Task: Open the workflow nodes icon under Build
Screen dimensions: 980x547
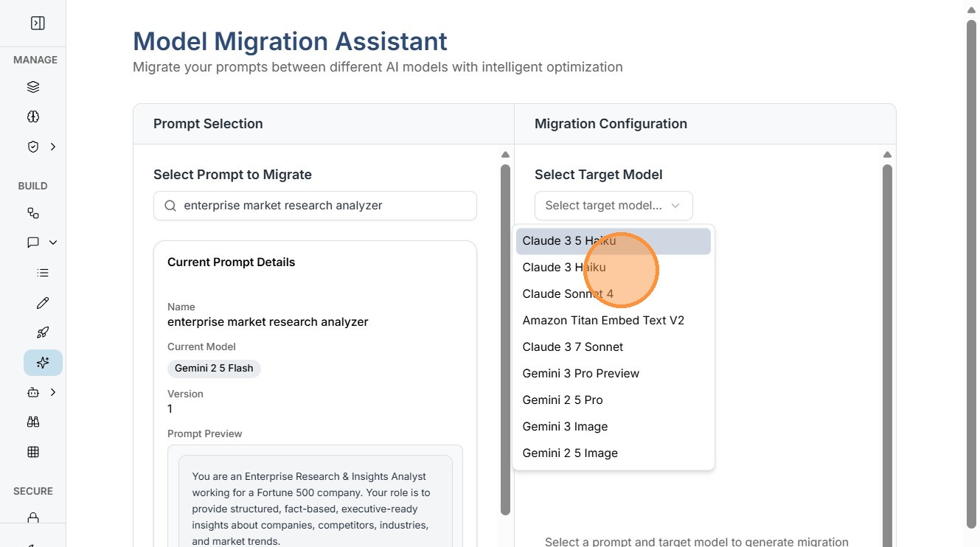Action: (33, 213)
